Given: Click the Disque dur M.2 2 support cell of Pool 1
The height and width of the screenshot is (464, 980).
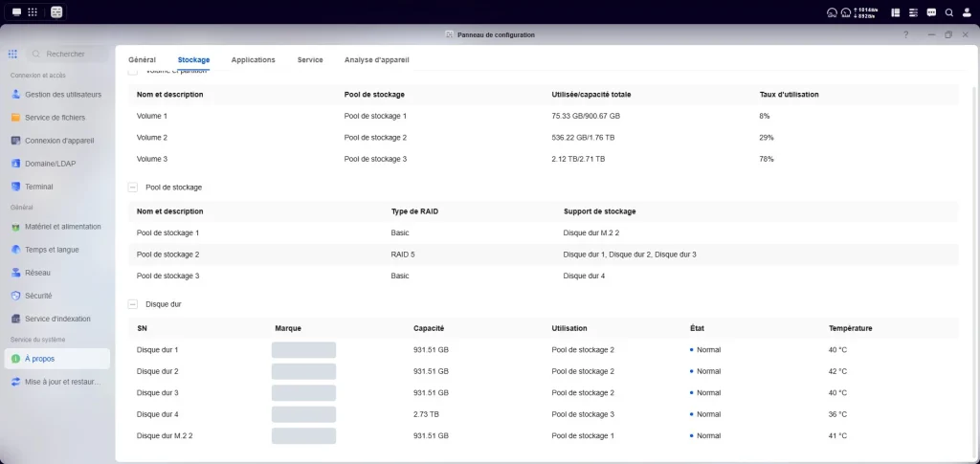Looking at the screenshot, I should (x=590, y=232).
